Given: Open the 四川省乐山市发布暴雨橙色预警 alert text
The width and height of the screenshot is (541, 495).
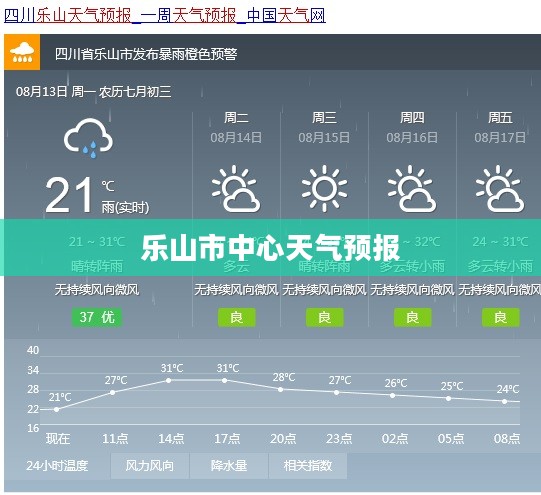Looking at the screenshot, I should pyautogui.click(x=146, y=54).
